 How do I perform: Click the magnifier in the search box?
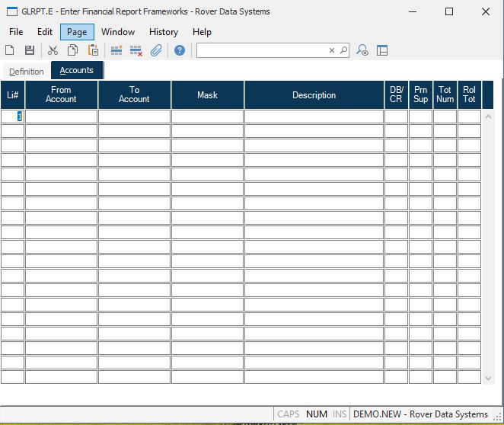click(343, 50)
